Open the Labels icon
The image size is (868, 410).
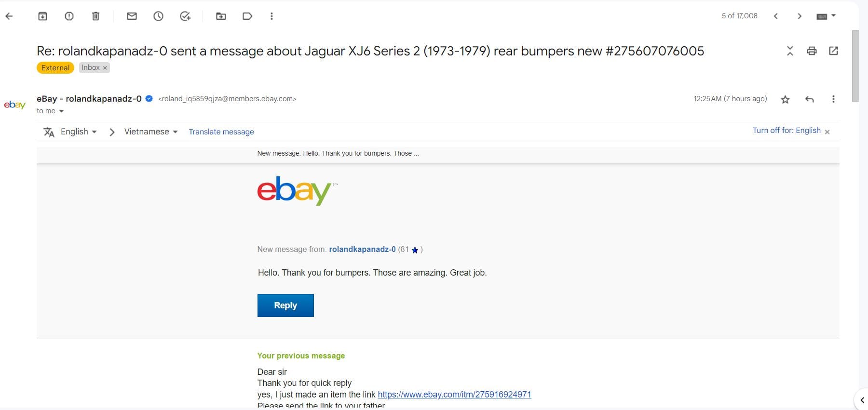pos(247,16)
